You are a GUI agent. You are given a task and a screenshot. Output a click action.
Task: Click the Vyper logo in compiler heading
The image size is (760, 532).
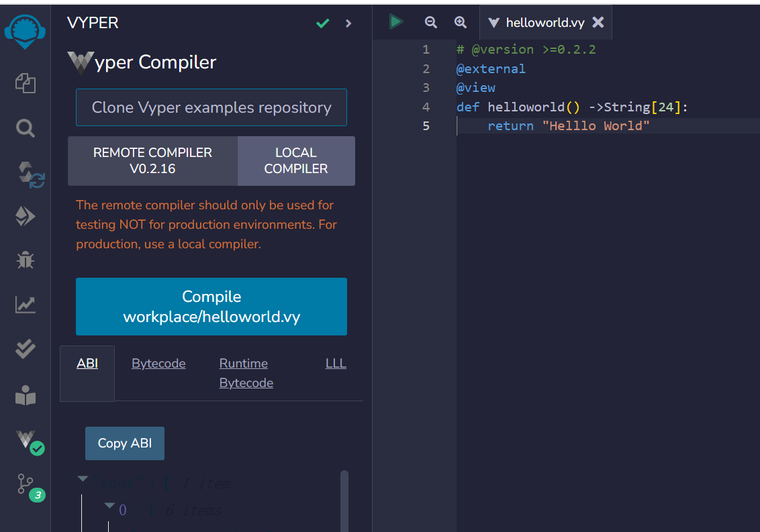(x=80, y=62)
